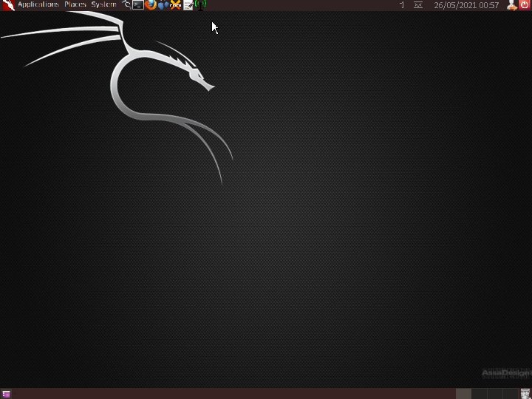
Task: Open the System menu
Action: 103,4
